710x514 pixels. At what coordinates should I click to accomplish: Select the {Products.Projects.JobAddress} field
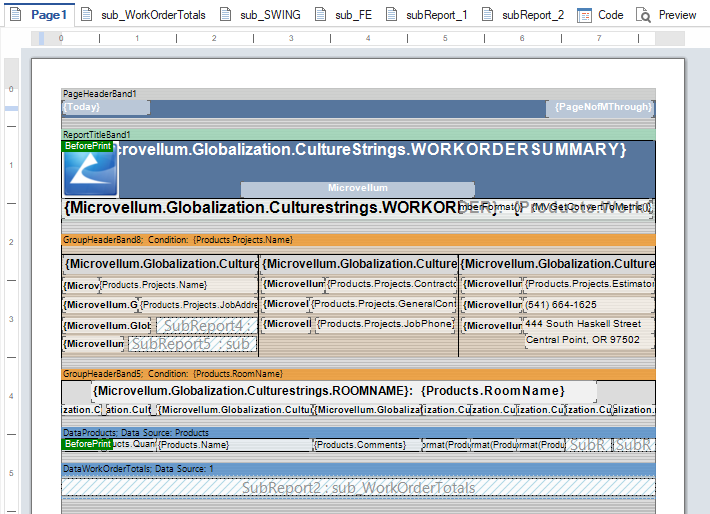coord(198,305)
